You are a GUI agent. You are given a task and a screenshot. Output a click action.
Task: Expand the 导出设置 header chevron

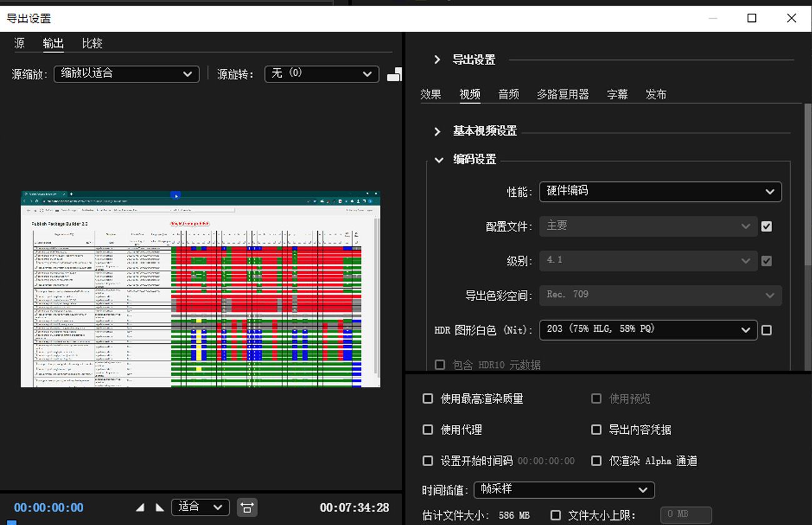click(x=437, y=59)
